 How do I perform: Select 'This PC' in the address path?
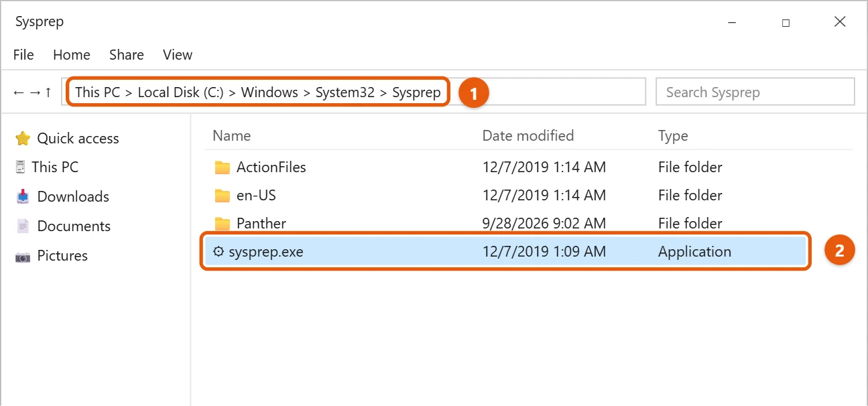97,92
